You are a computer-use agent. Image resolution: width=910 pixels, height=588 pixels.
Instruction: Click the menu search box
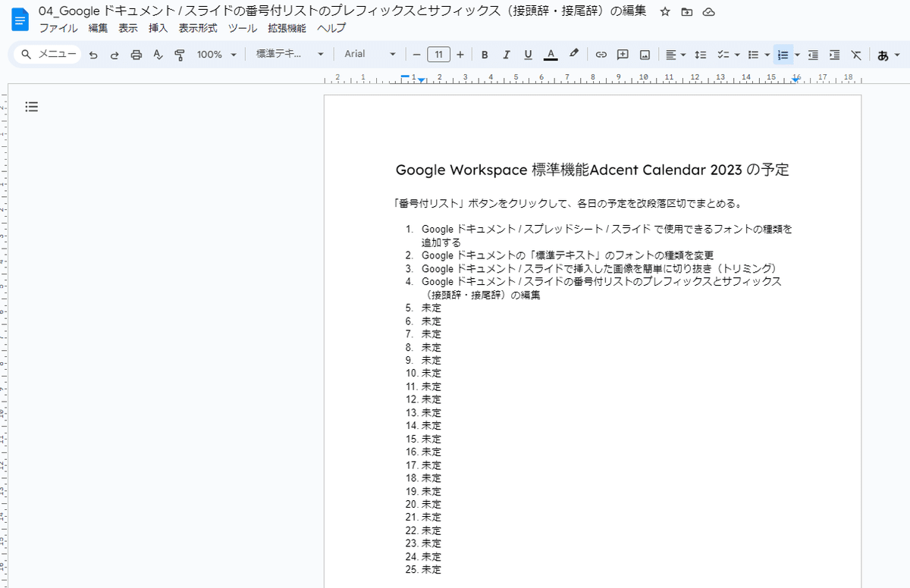click(48, 55)
